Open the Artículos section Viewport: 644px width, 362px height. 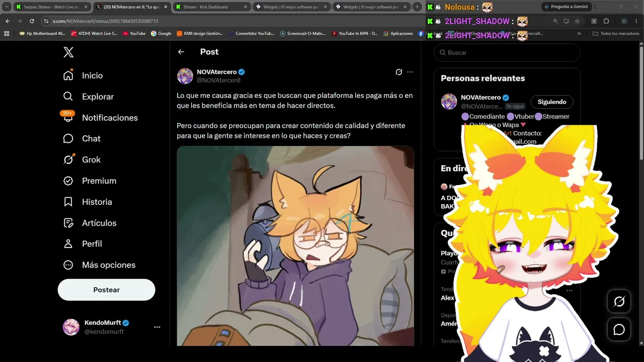pyautogui.click(x=90, y=223)
